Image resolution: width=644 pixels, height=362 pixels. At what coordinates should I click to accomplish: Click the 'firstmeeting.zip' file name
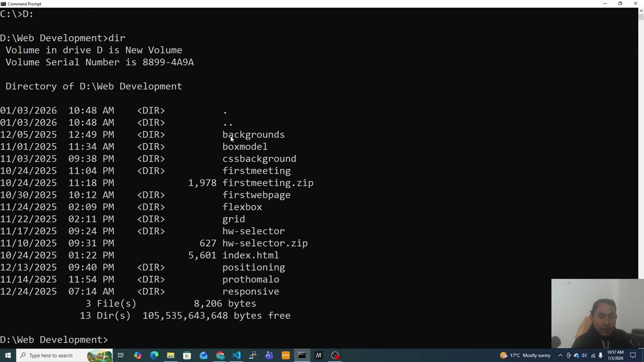click(x=268, y=183)
